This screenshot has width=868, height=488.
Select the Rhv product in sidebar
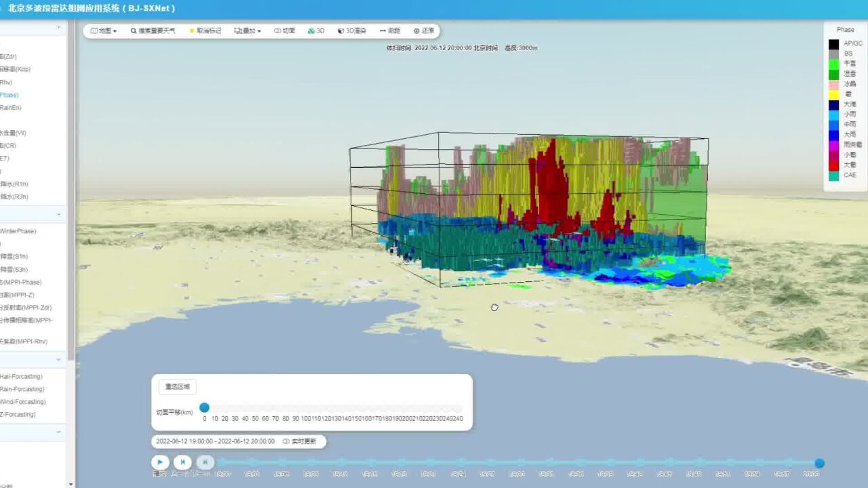7,82
